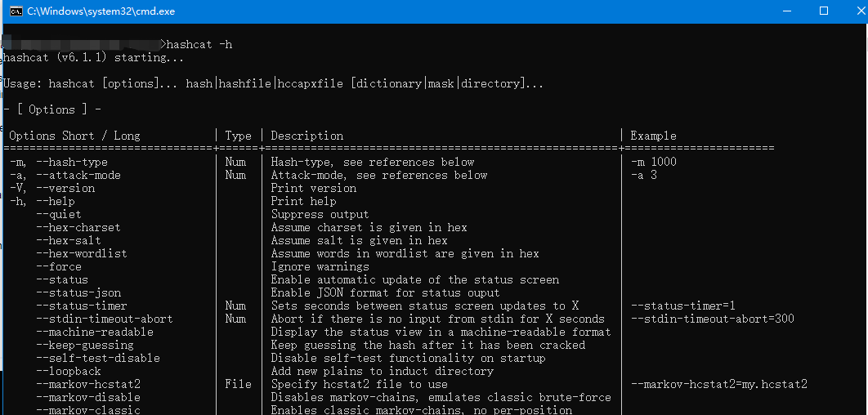Click the line 'hashcat (v6.1.1) starting...'
This screenshot has height=415, width=868.
coord(93,57)
